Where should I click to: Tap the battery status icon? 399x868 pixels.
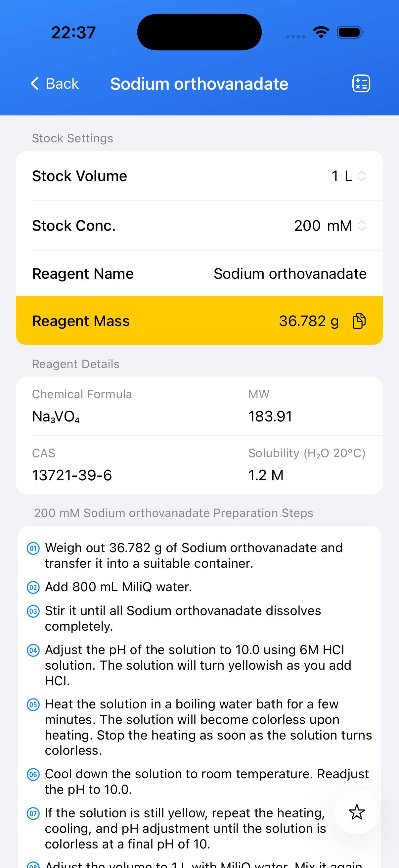[x=350, y=32]
